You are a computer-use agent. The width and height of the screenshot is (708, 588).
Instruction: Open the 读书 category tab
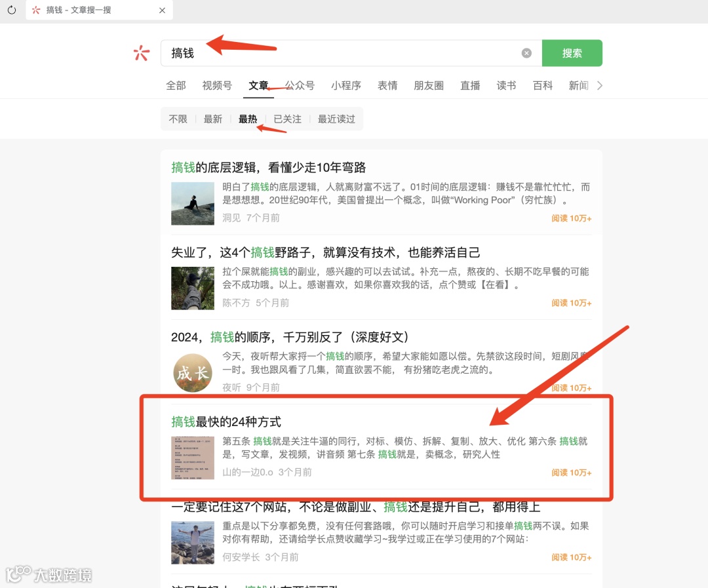coord(506,85)
